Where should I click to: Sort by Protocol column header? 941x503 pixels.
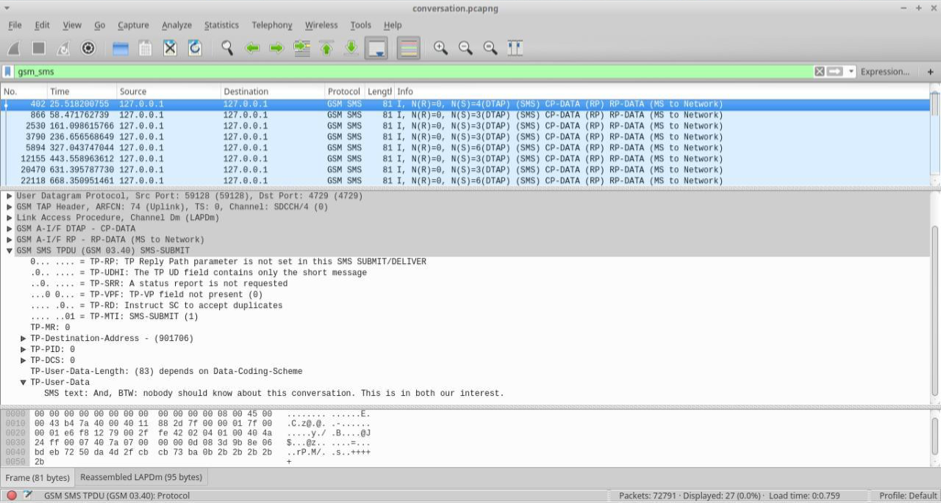pos(344,91)
